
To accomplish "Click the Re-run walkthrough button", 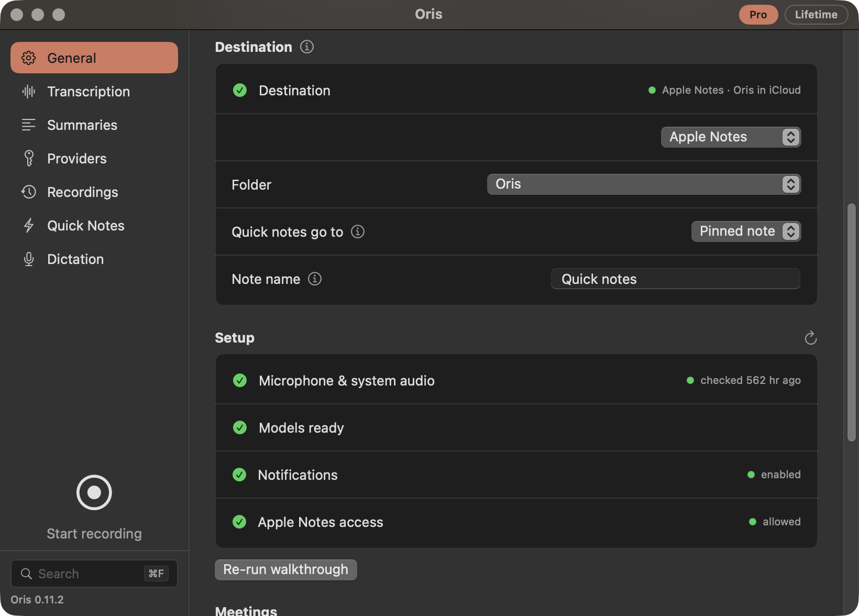I will tap(285, 569).
